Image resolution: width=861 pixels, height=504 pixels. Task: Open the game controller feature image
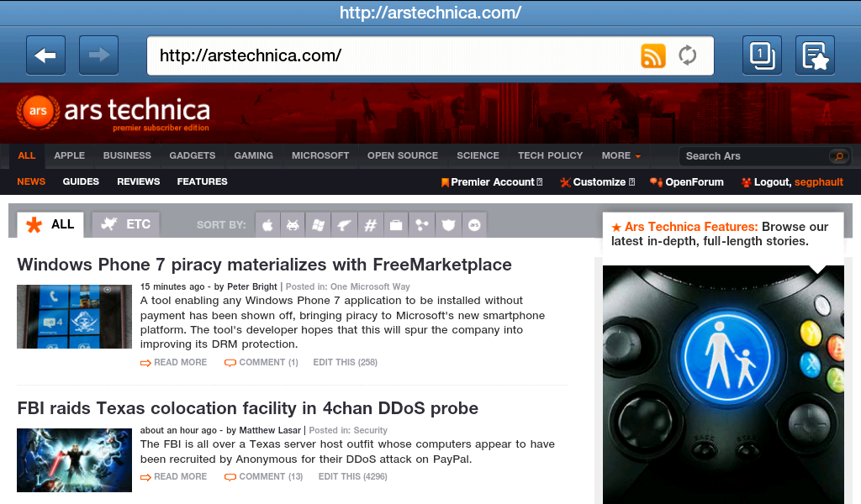[x=723, y=385]
